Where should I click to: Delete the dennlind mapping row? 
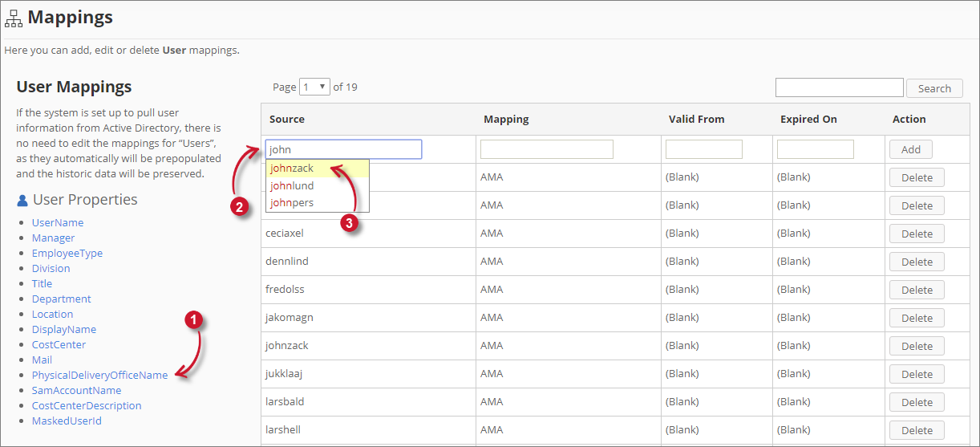(x=917, y=262)
